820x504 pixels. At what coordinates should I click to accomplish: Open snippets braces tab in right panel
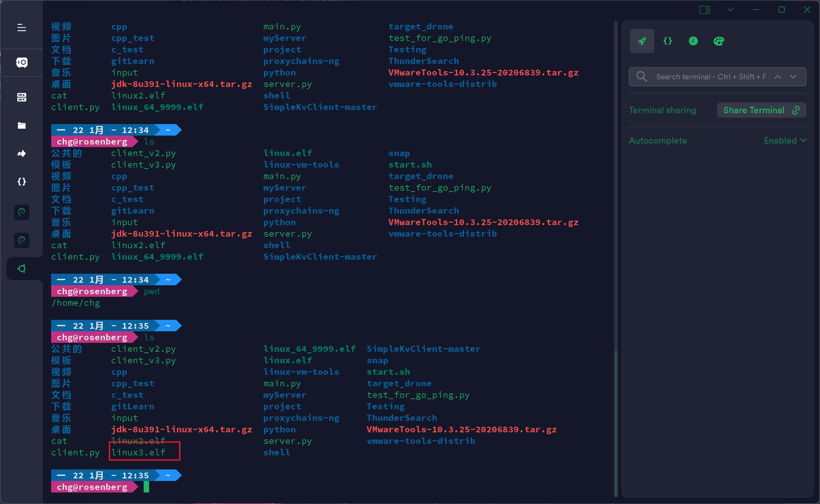pyautogui.click(x=668, y=41)
